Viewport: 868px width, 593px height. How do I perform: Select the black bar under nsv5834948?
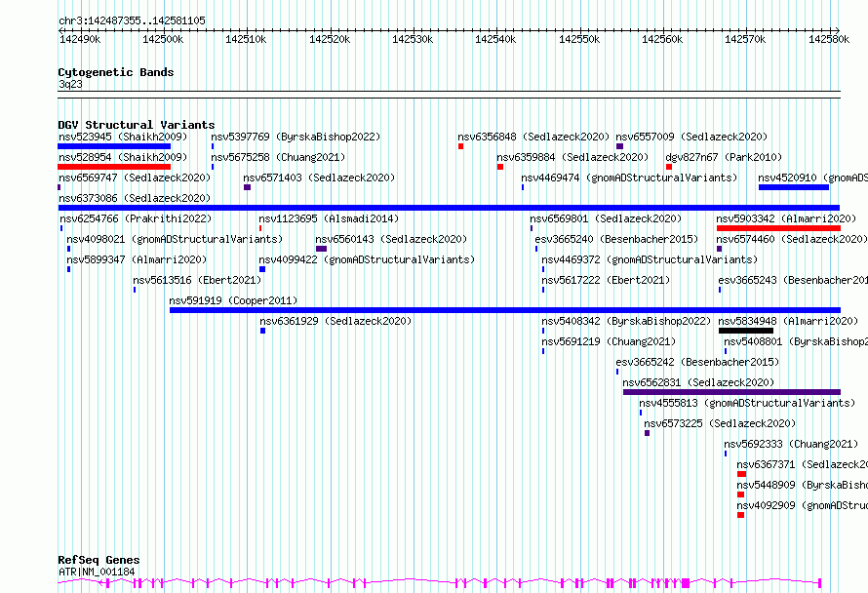coord(746,331)
